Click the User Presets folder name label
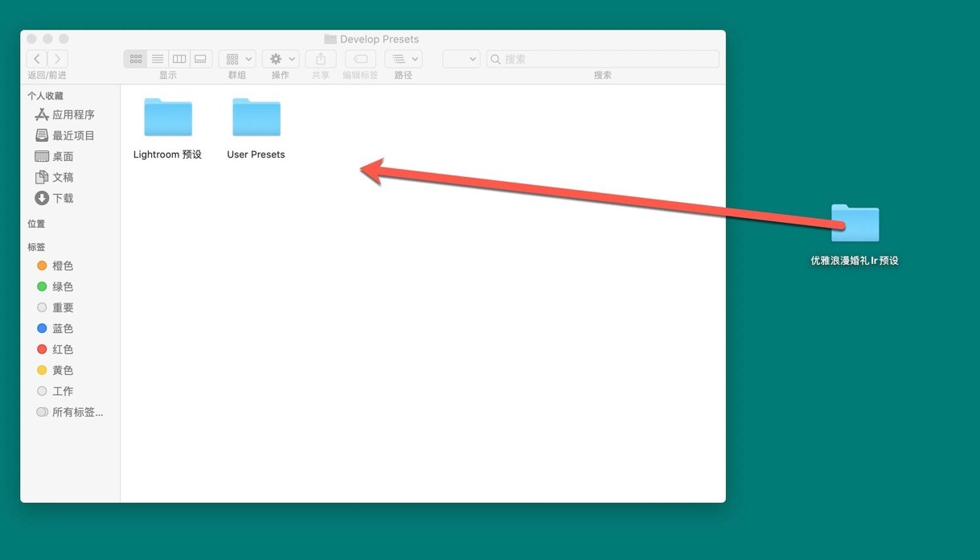 (256, 154)
